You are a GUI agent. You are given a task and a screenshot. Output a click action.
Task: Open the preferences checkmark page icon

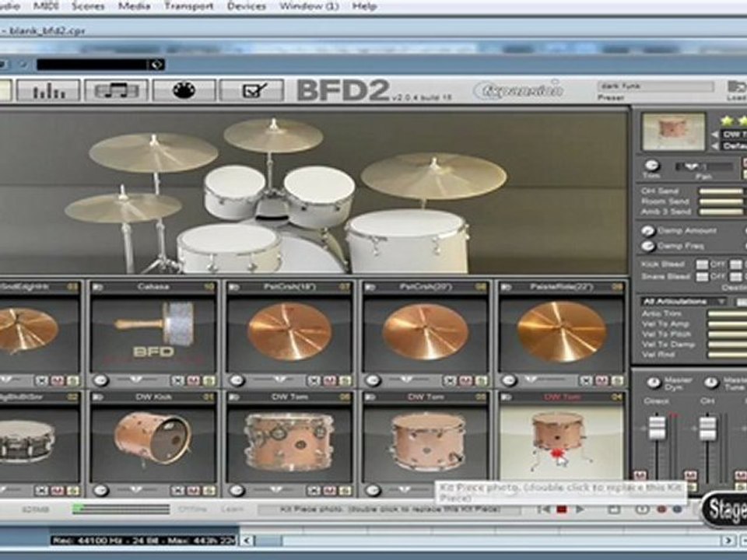[252, 90]
